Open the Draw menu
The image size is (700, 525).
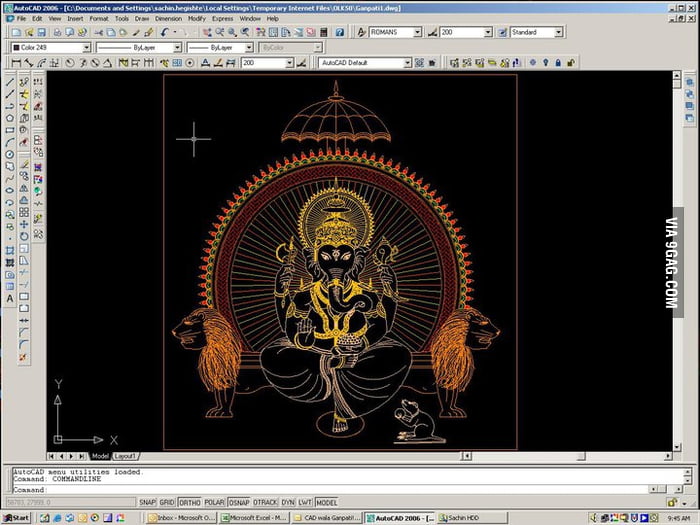tap(142, 19)
